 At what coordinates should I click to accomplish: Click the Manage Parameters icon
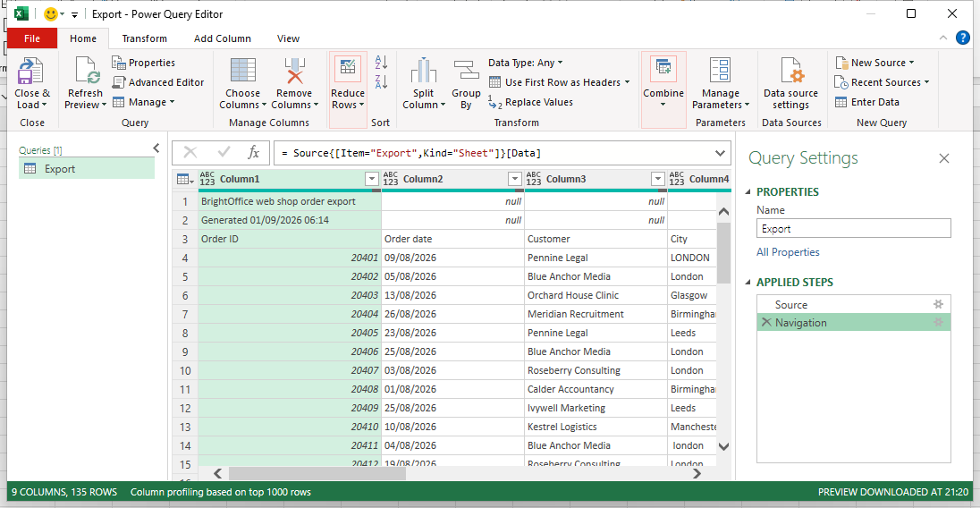720,70
